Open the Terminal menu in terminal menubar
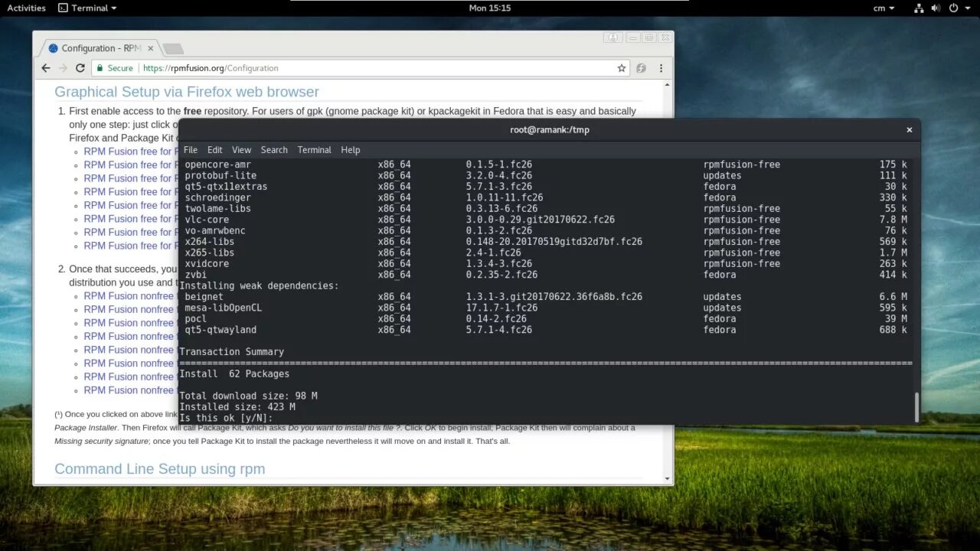The image size is (980, 551). [x=315, y=150]
